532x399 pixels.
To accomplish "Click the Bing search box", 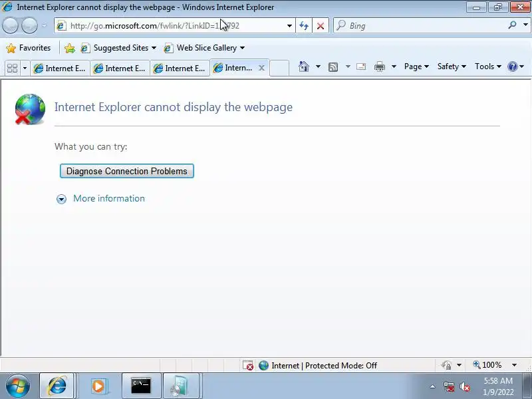I will pyautogui.click(x=421, y=26).
